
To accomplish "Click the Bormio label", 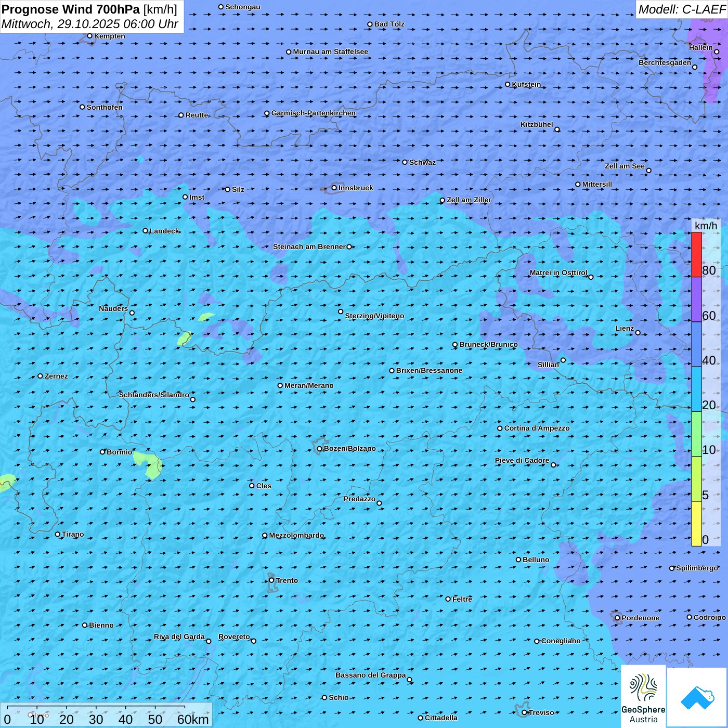I will tap(120, 452).
